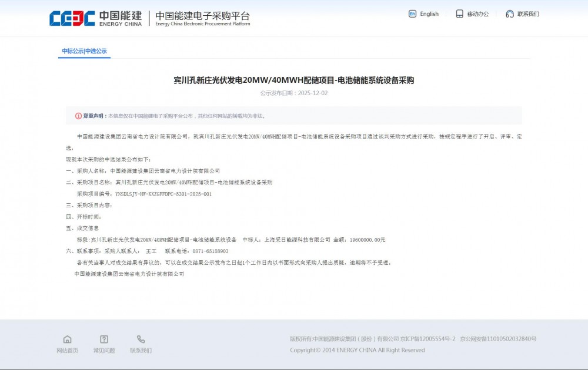Click the En English language icon
The height and width of the screenshot is (370, 588).
coord(413,14)
